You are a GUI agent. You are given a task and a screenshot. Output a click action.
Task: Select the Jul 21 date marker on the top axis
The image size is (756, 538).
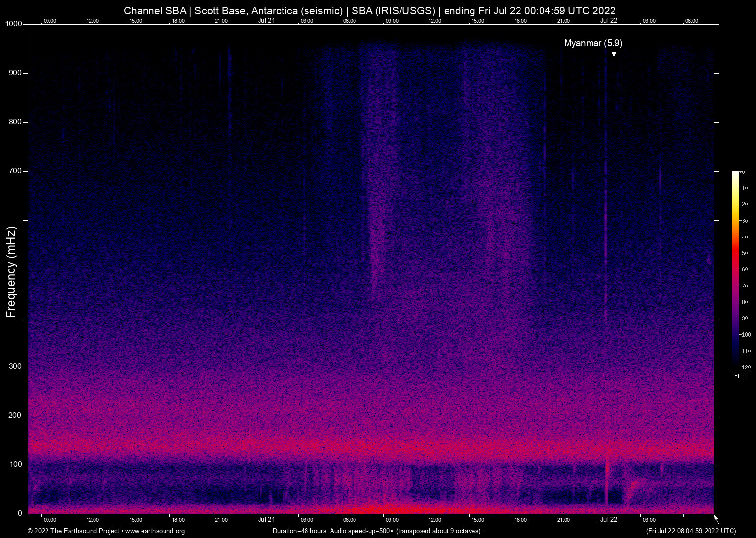[x=266, y=21]
